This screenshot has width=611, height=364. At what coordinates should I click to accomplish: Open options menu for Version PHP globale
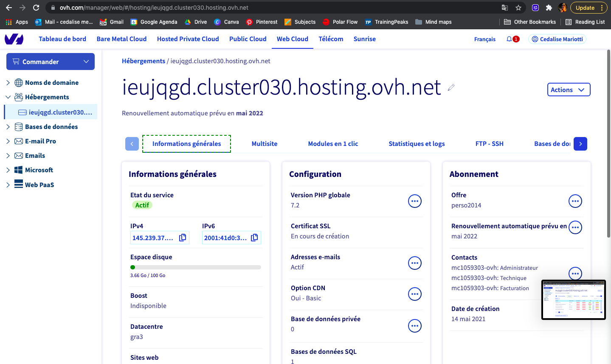414,201
